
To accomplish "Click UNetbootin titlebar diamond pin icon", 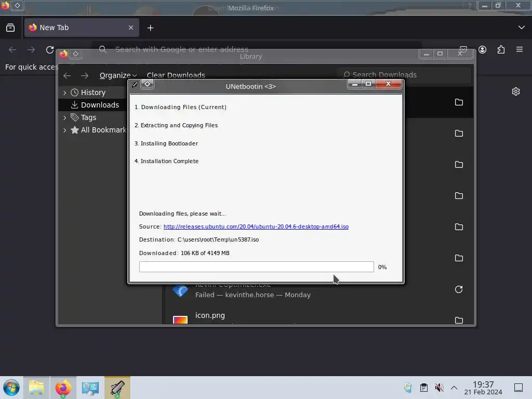I will [x=147, y=84].
